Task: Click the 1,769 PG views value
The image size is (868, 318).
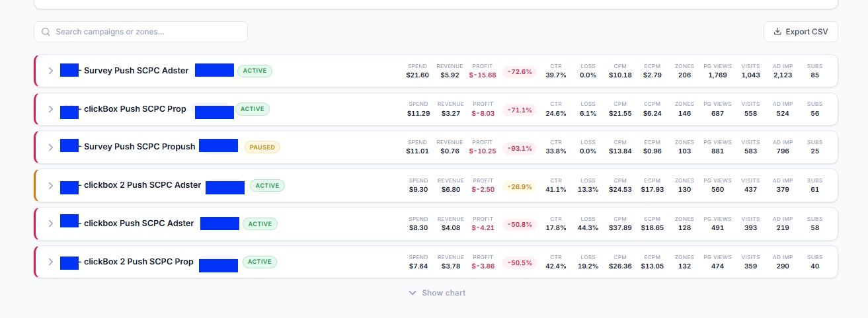Action: pyautogui.click(x=717, y=75)
